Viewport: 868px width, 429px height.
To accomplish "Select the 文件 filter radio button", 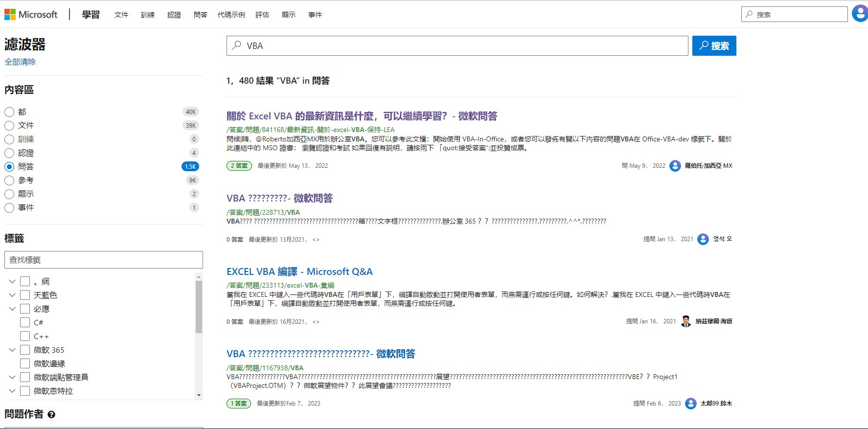I will [x=9, y=126].
